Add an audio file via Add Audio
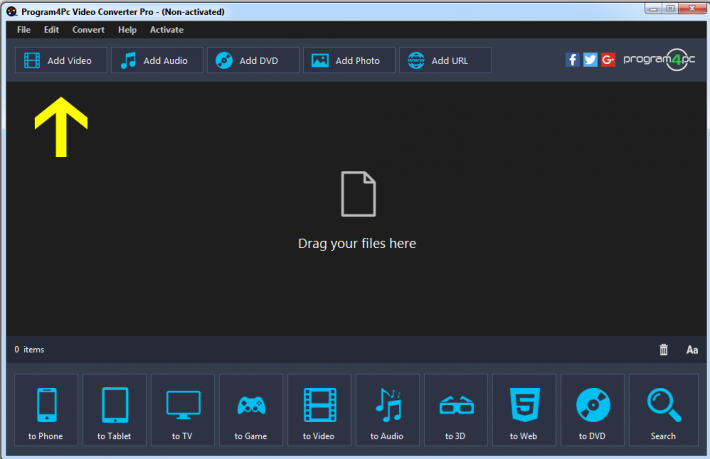Screen dimensions: 710x459 coord(157,60)
